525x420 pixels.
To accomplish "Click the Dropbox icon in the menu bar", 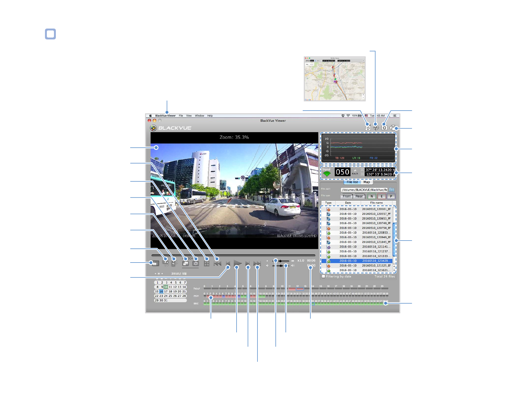I will 343,116.
